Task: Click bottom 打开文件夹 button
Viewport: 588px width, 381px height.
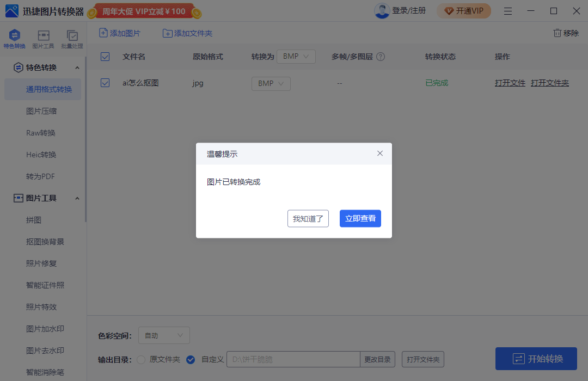Action: (423, 359)
